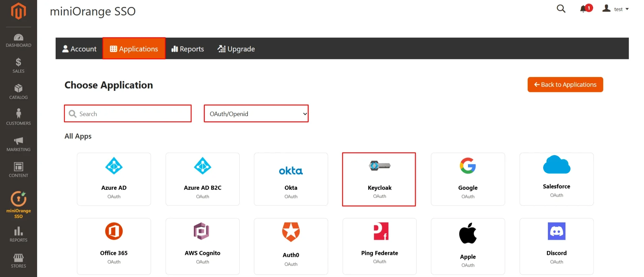644x277 pixels.
Task: Select the Azure AD application card
Action: pos(114,179)
